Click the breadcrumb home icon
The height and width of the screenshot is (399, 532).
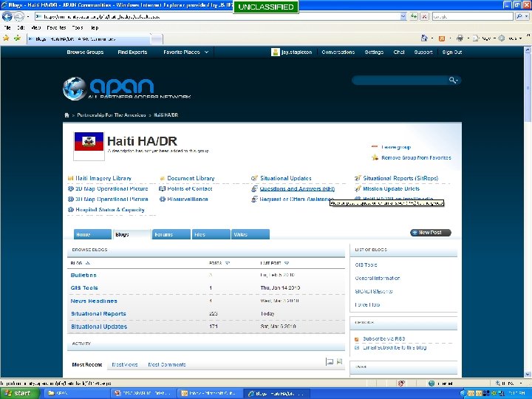point(66,115)
